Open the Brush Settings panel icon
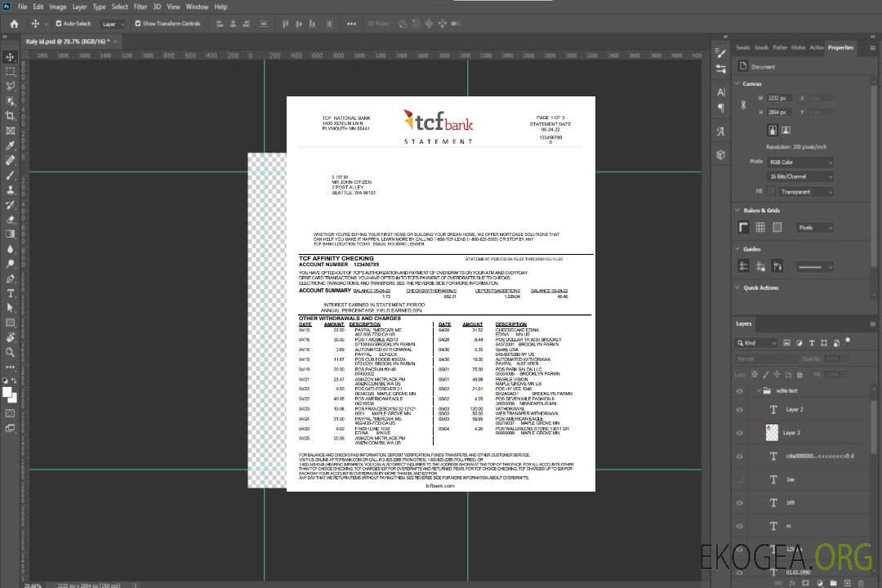Viewport: 882px width, 588px height. 720,53
